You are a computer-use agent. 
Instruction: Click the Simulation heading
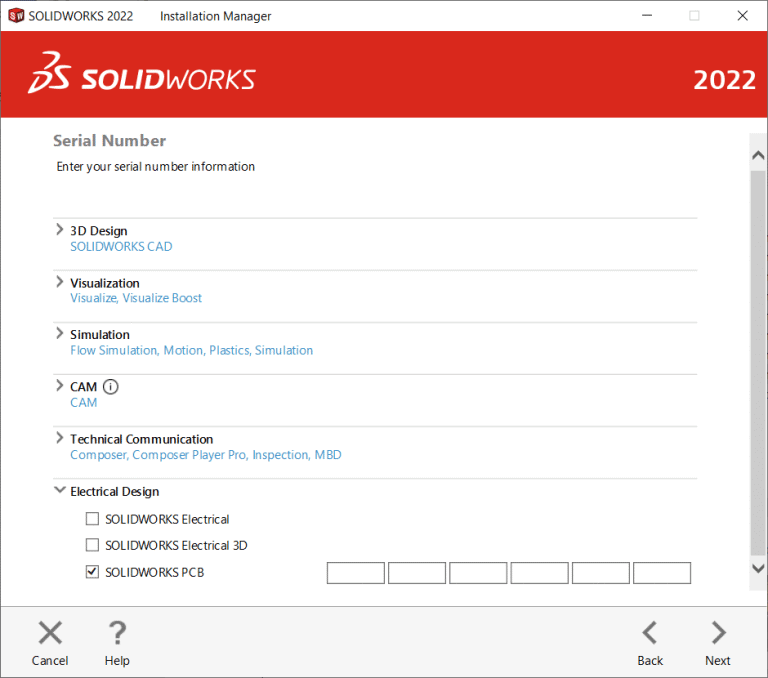100,335
